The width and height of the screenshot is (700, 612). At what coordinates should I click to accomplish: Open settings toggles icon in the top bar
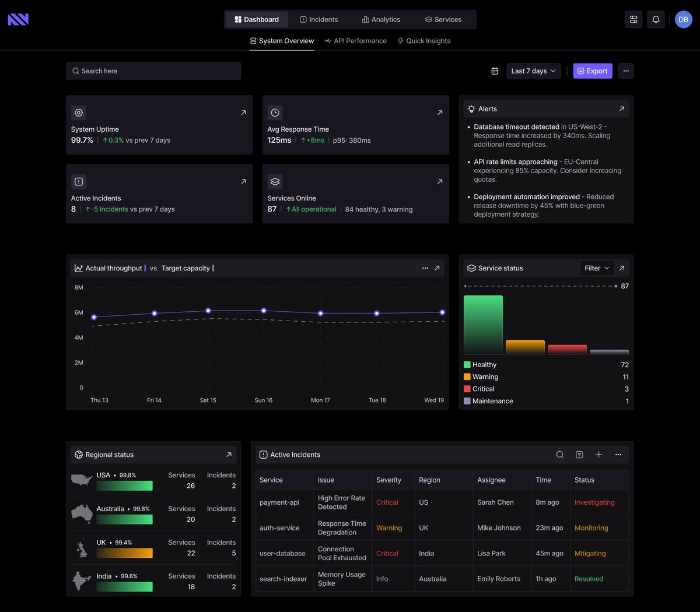coord(633,19)
